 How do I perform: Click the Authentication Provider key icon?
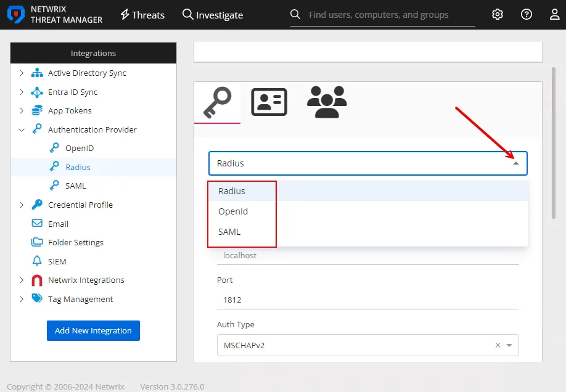point(37,129)
